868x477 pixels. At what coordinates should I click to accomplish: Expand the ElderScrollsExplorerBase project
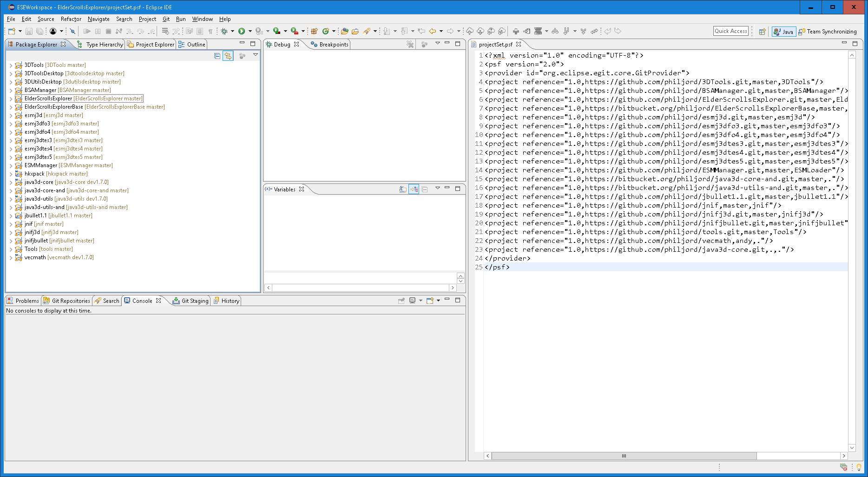tap(11, 107)
